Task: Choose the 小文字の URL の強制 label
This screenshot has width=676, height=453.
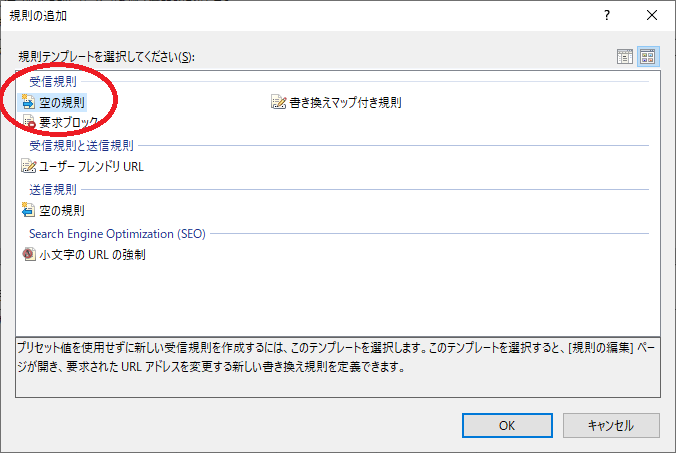Action: click(x=92, y=254)
